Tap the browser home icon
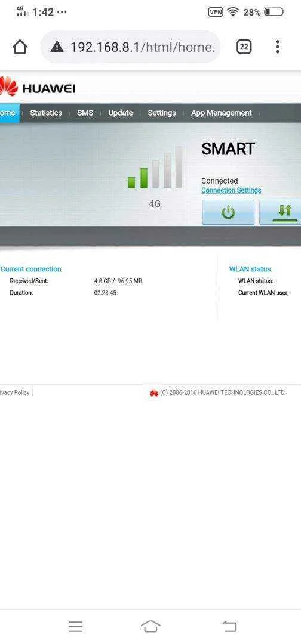 [20, 47]
